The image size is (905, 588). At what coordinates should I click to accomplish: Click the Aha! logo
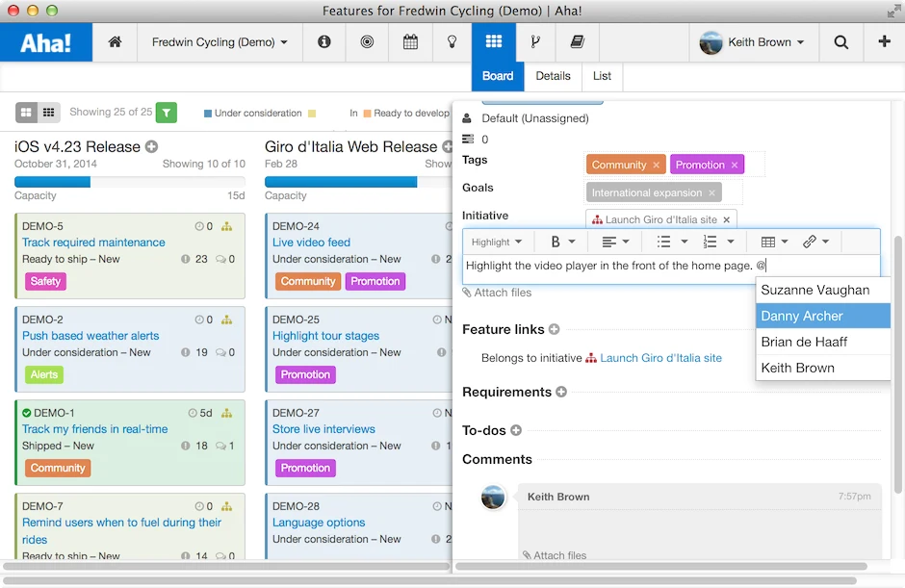pyautogui.click(x=45, y=42)
